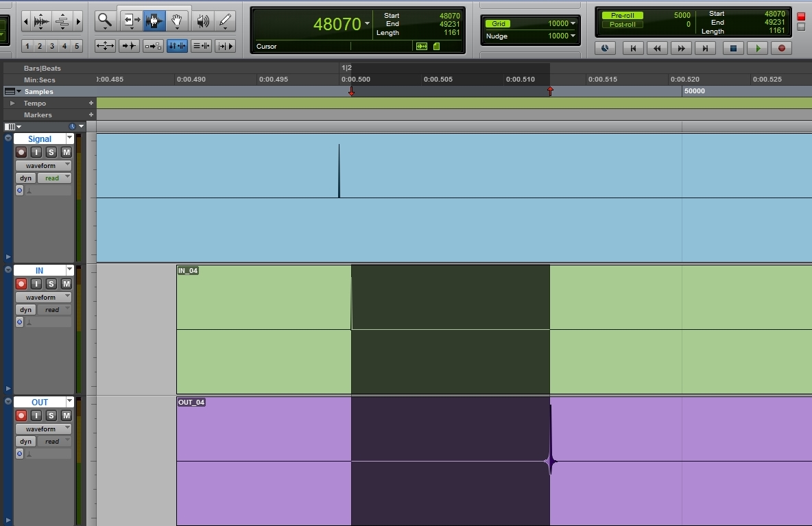Solo the IN track
This screenshot has width=812, height=526.
51,284
